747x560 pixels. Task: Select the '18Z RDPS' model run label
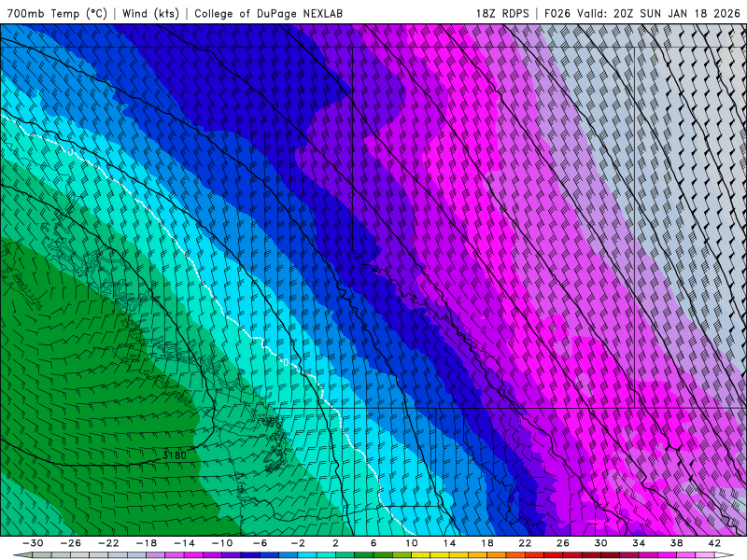click(x=502, y=13)
